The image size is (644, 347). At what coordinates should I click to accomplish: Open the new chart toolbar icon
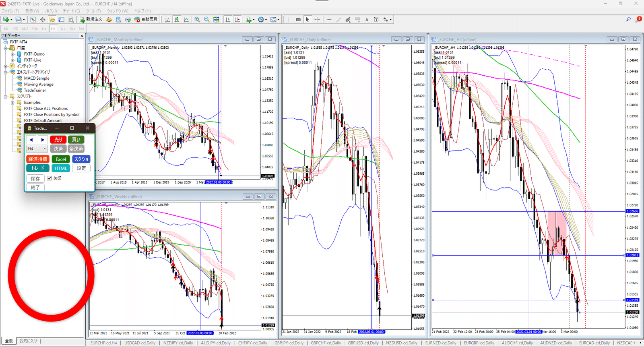(x=6, y=19)
